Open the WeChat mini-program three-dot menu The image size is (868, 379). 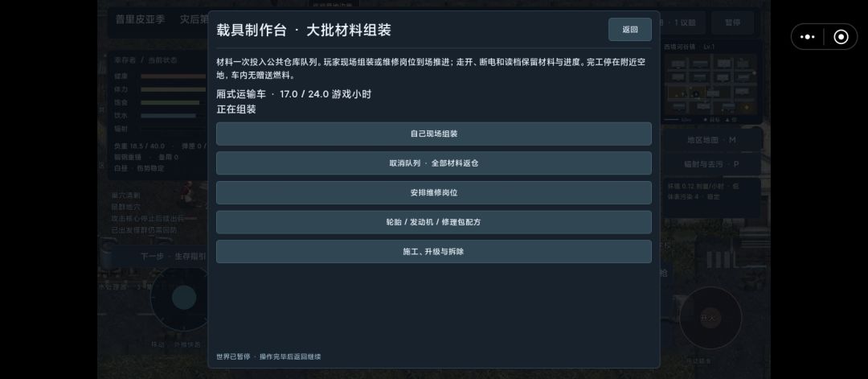[808, 37]
